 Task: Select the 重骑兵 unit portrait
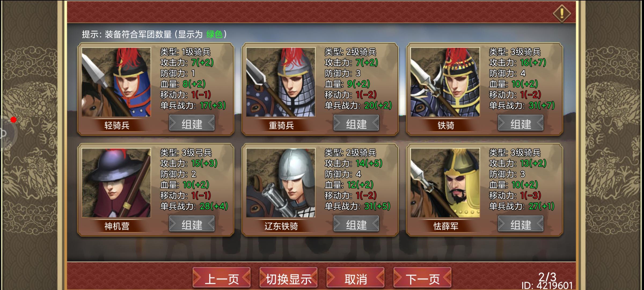point(281,82)
